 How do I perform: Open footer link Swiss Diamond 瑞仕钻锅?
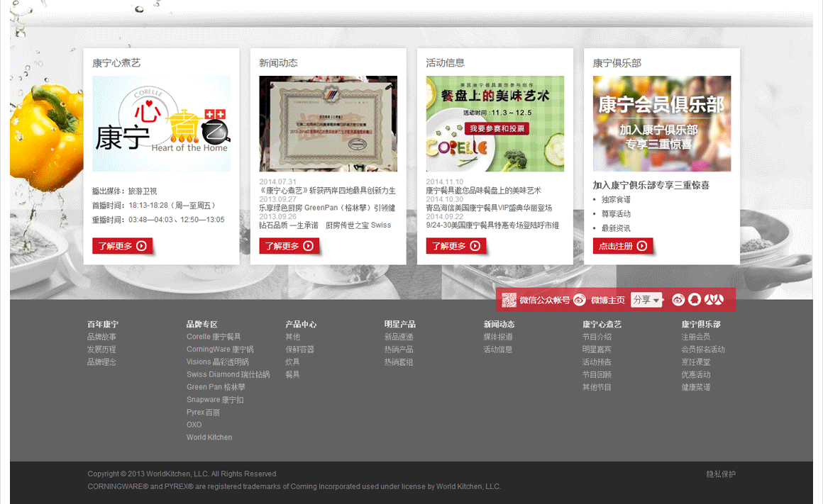click(228, 374)
